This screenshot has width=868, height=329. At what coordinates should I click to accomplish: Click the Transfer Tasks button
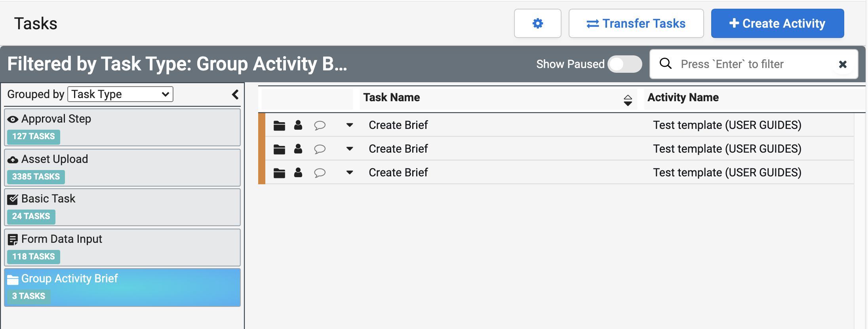(x=636, y=23)
